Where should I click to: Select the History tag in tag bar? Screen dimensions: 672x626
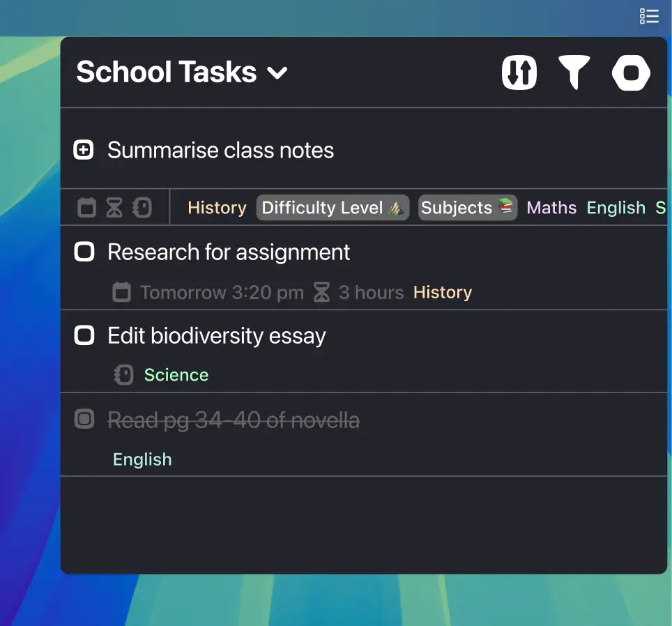coord(217,208)
